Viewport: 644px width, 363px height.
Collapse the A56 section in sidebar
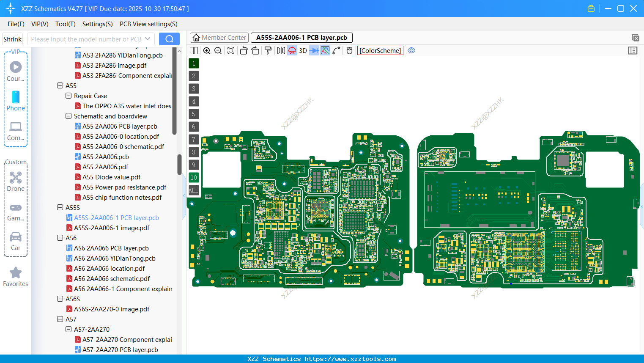60,238
